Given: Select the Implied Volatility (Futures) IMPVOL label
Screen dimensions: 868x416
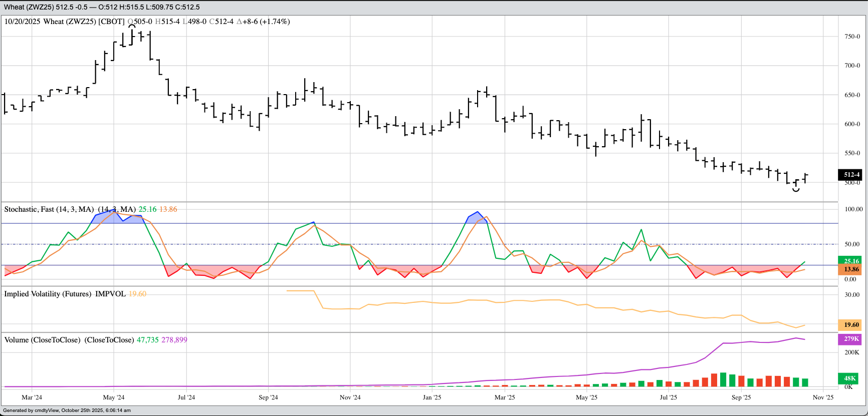Looking at the screenshot, I should 65,294.
